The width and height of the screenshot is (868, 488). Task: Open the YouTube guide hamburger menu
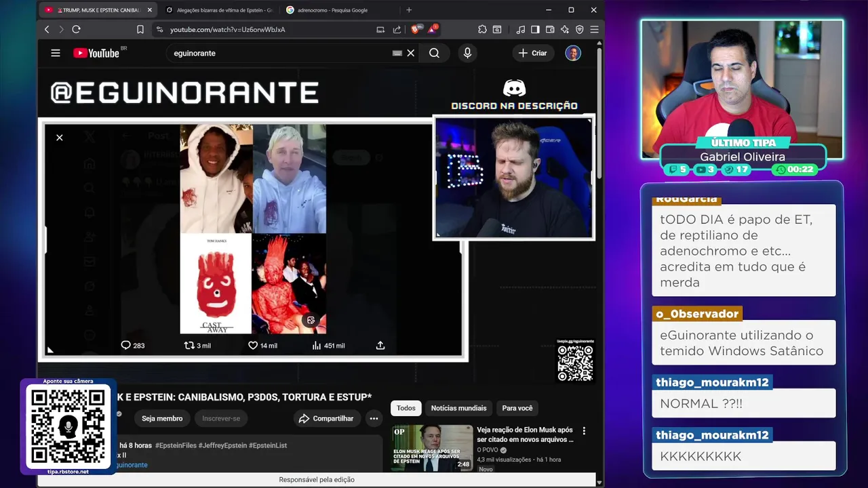point(56,53)
